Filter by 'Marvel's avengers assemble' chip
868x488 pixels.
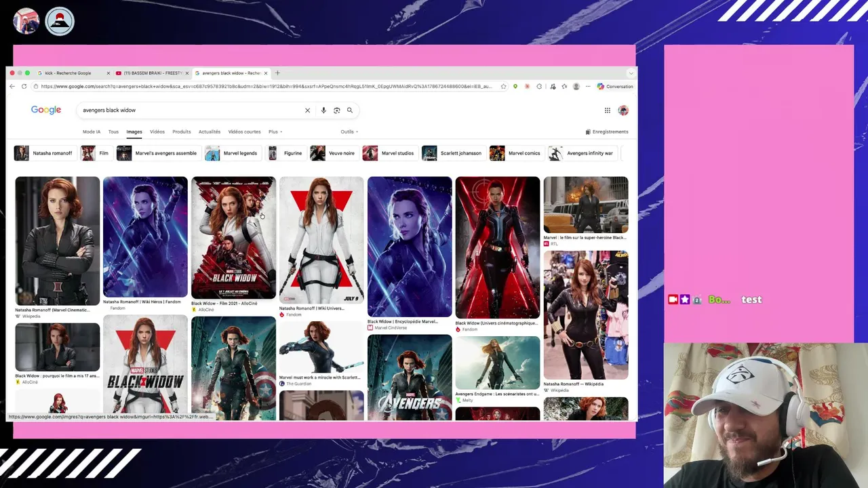tap(157, 153)
